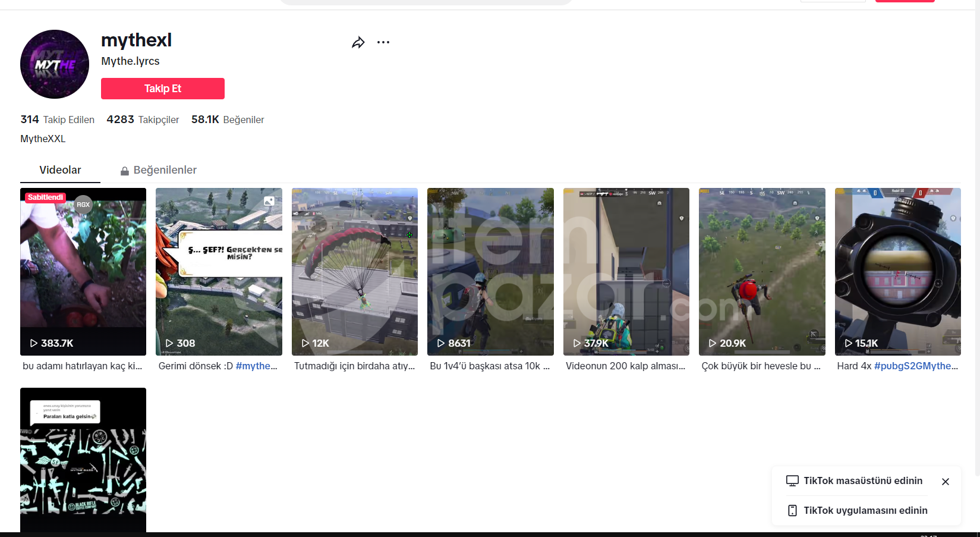Viewport: 980px width, 537px height.
Task: Click the Takip Et follow button
Action: (163, 89)
